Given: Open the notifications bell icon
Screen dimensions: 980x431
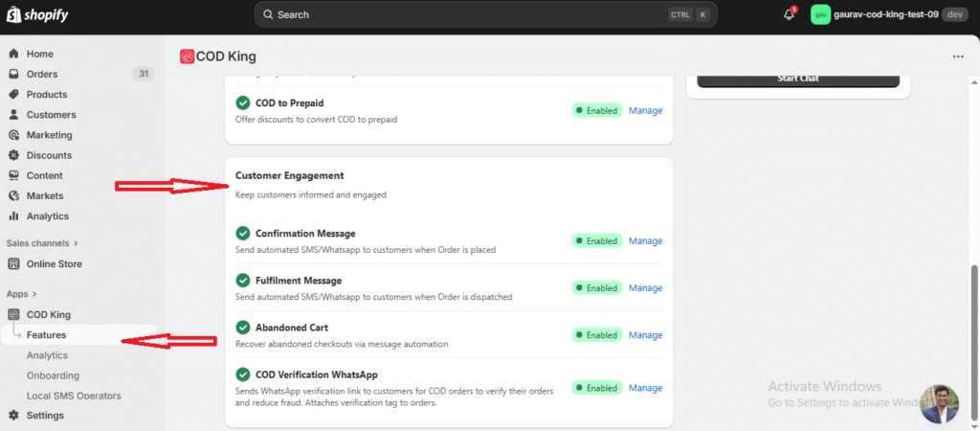Looking at the screenshot, I should click(x=790, y=14).
